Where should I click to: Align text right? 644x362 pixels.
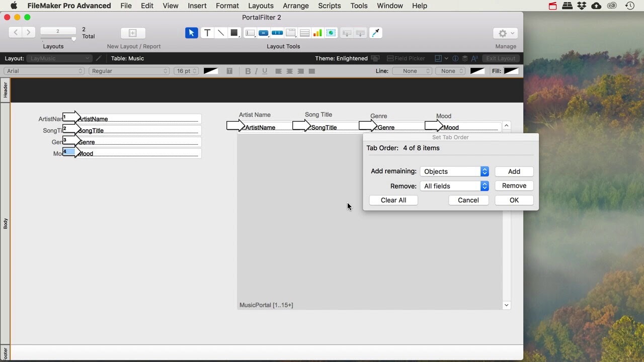pos(300,71)
